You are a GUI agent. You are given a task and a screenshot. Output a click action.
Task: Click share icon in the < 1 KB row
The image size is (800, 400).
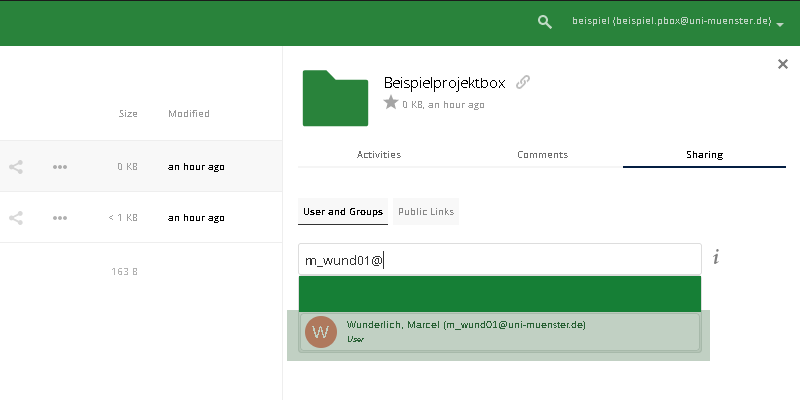pos(16,217)
